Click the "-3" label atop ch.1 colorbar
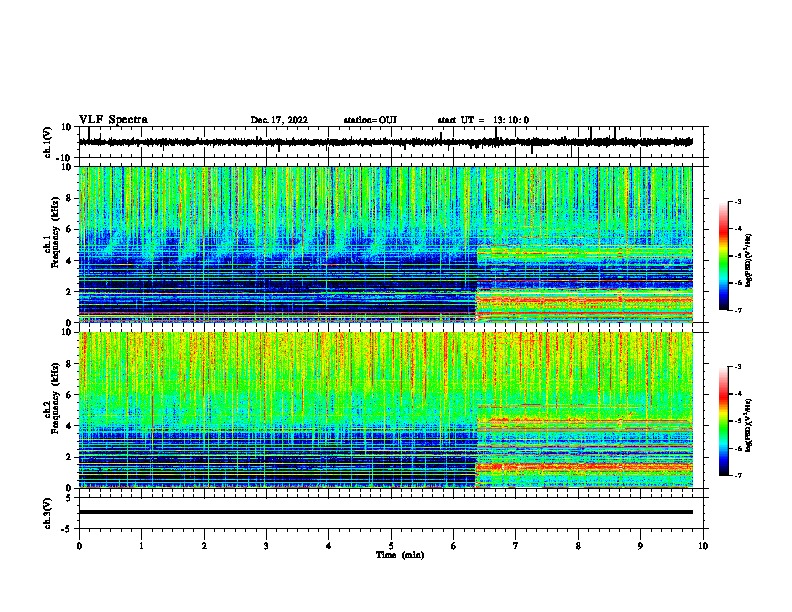 point(737,201)
